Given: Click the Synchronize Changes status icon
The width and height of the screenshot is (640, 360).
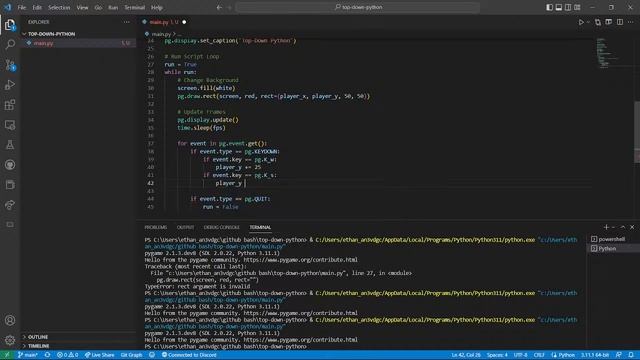Looking at the screenshot, I should pyautogui.click(x=47, y=355).
